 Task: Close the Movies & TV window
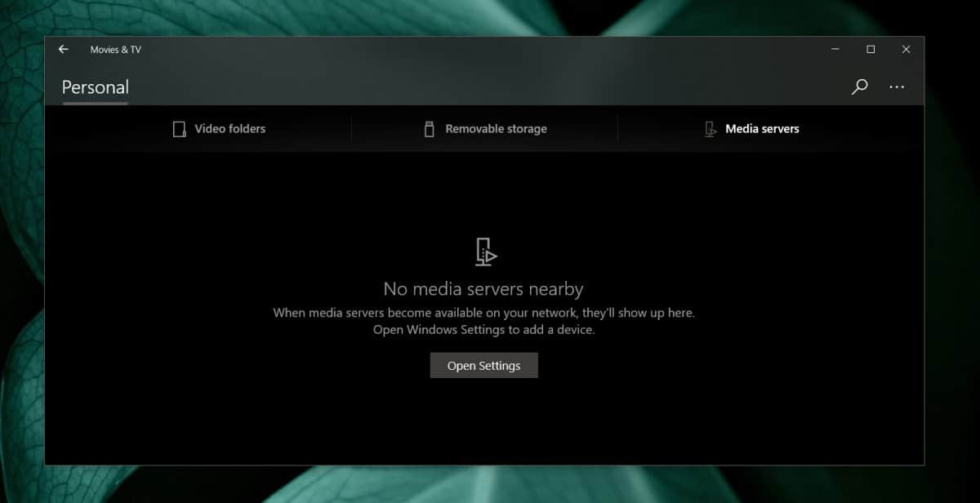pyautogui.click(x=906, y=49)
